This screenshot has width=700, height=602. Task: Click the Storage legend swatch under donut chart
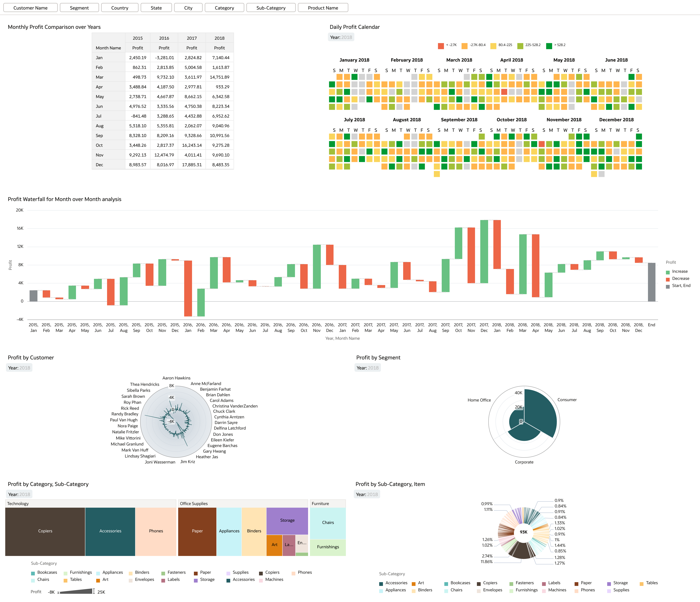[609, 584]
